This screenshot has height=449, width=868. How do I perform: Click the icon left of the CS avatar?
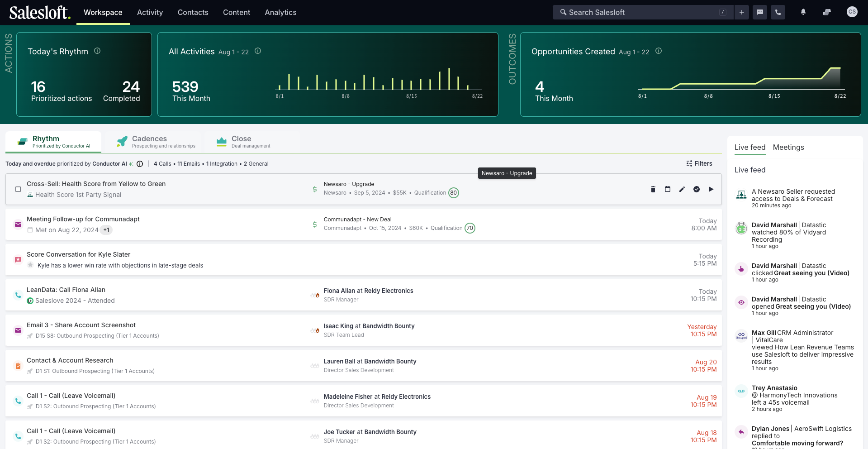[827, 12]
